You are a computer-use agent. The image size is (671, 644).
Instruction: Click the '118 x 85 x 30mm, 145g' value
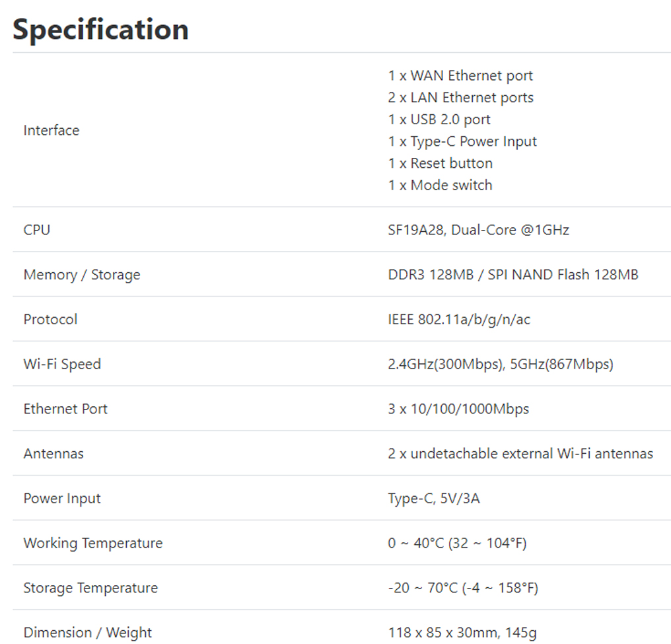[462, 632]
